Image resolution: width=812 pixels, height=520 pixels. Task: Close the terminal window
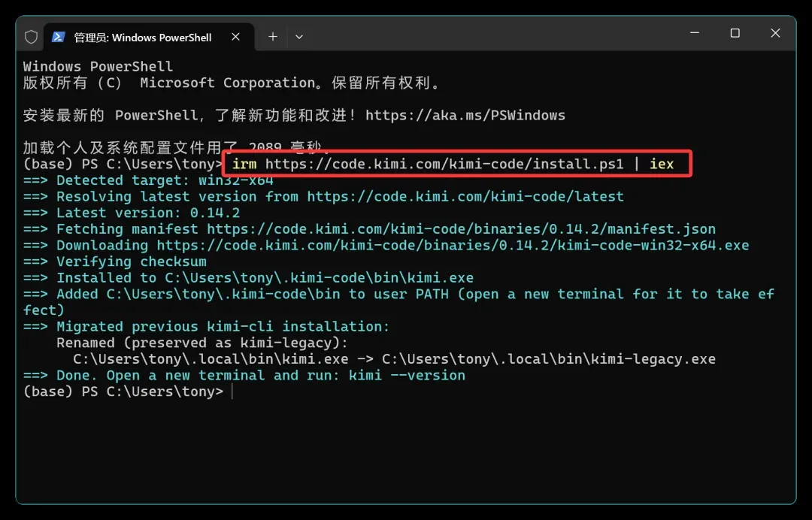click(775, 33)
